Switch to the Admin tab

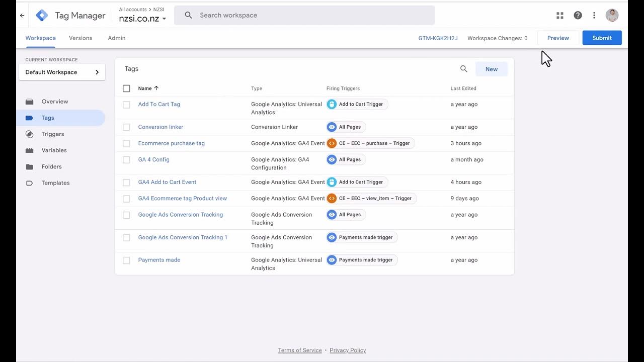pos(117,38)
